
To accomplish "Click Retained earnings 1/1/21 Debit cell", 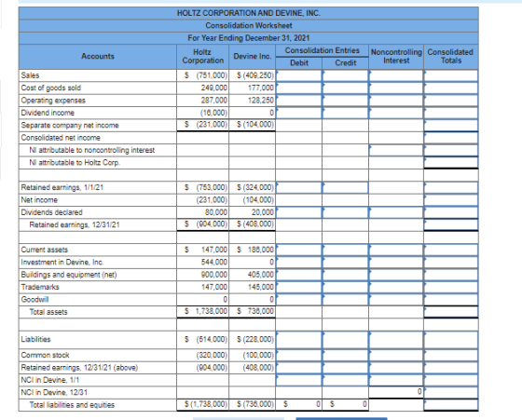I will click(299, 187).
